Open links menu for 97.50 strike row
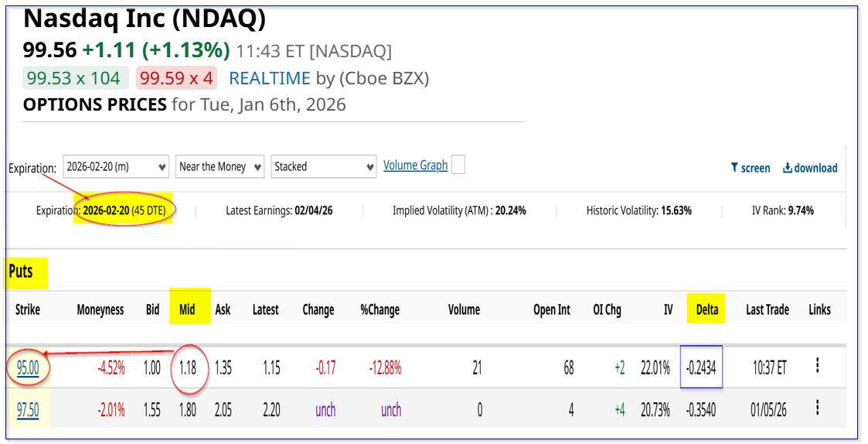The width and height of the screenshot is (868, 444). [x=817, y=408]
